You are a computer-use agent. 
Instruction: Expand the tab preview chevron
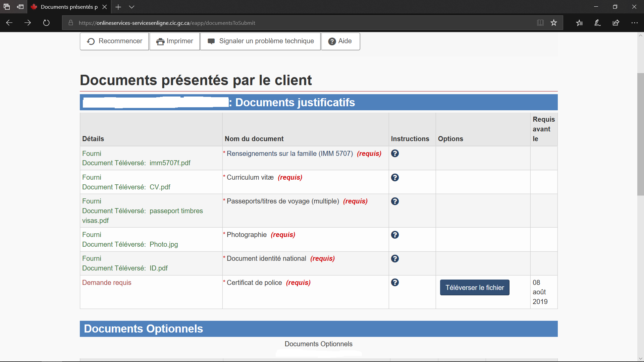pyautogui.click(x=131, y=7)
